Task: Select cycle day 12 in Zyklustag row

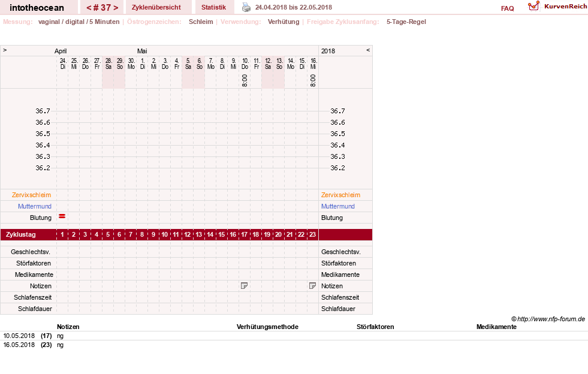Action: pos(188,234)
